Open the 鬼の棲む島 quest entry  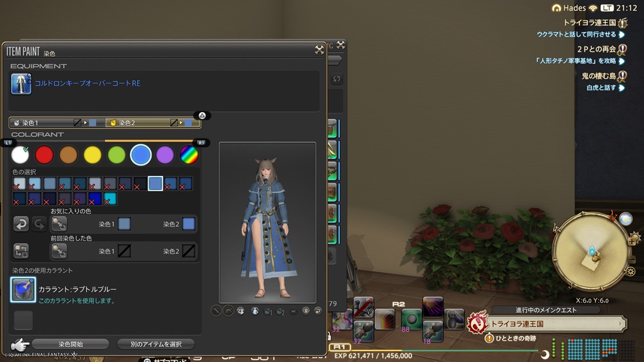(599, 75)
